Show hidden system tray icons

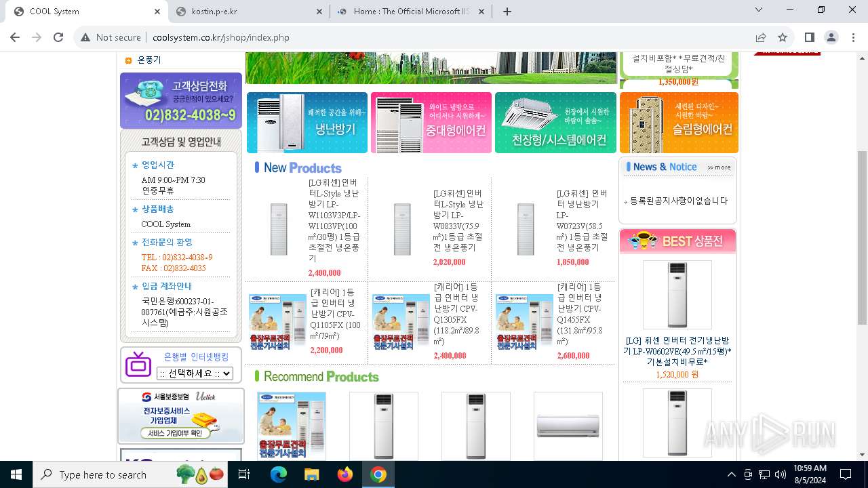(x=731, y=474)
